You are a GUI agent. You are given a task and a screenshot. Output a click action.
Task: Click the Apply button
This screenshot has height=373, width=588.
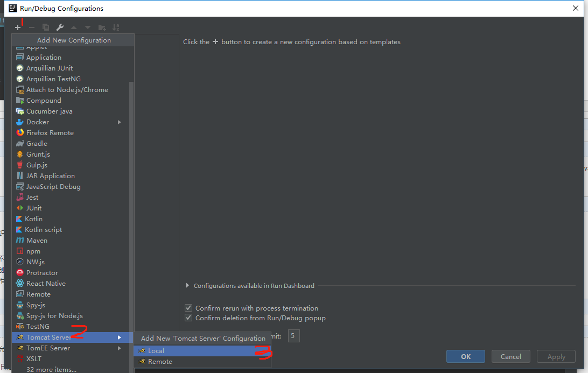click(x=556, y=356)
